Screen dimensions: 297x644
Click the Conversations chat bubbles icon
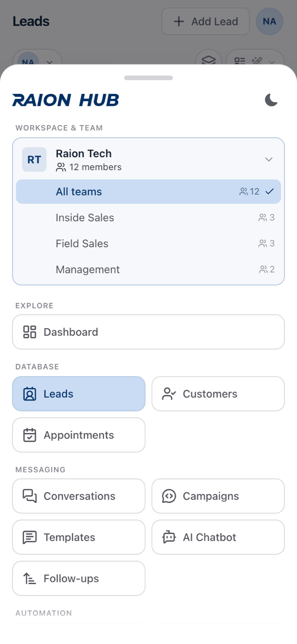click(x=30, y=496)
